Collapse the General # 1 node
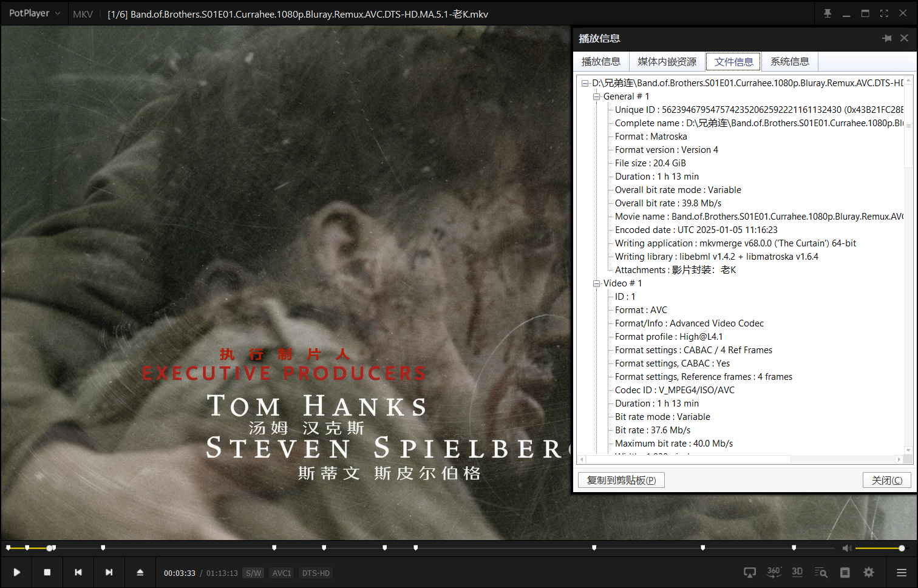The image size is (918, 588). [596, 96]
